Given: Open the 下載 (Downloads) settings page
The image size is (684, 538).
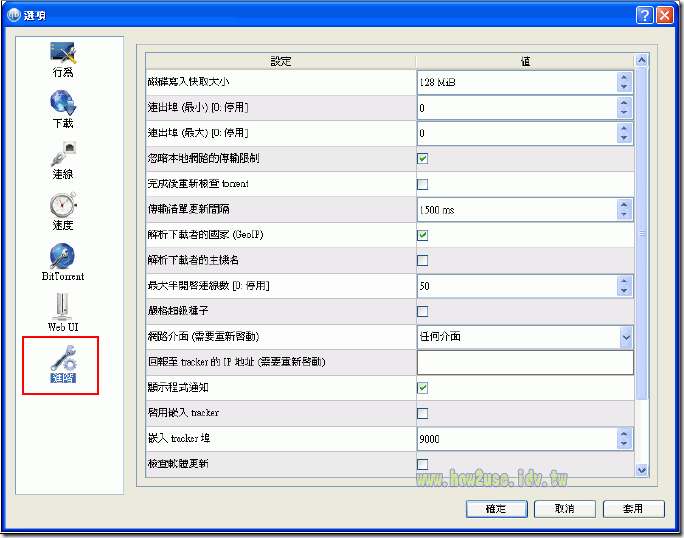Looking at the screenshot, I should tap(63, 109).
